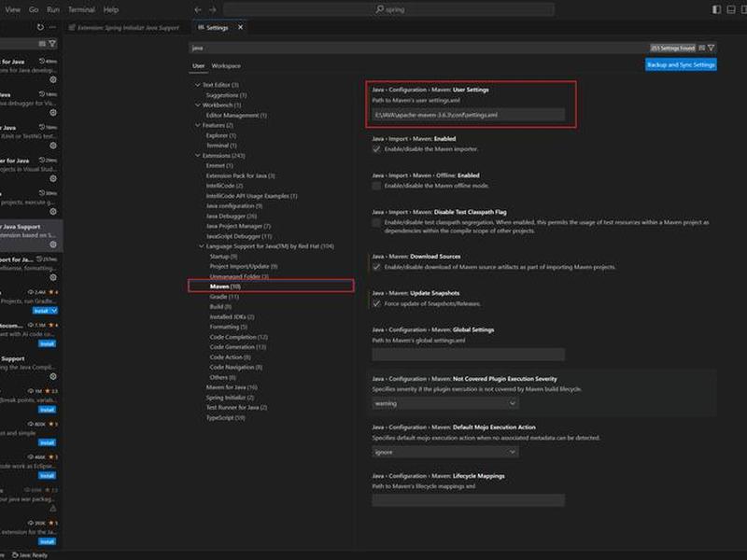Toggle the Maven Update Snapshots checkbox
This screenshot has height=560, width=747.
376,304
